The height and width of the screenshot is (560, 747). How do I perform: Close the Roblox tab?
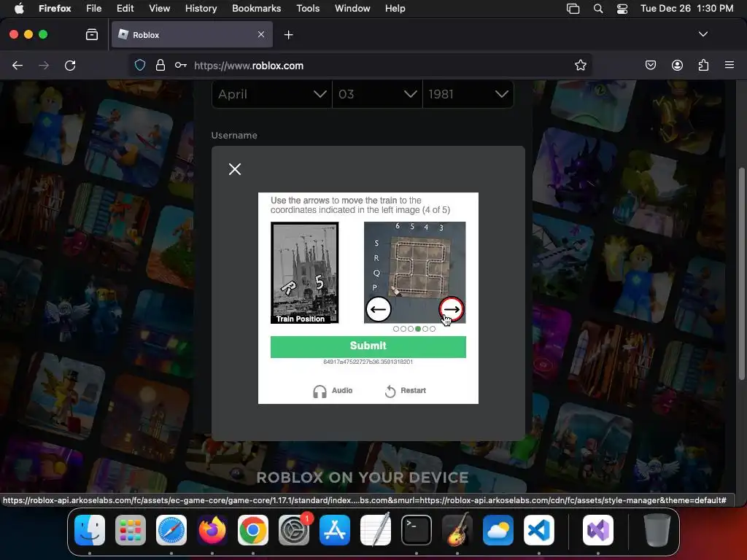pyautogui.click(x=261, y=34)
